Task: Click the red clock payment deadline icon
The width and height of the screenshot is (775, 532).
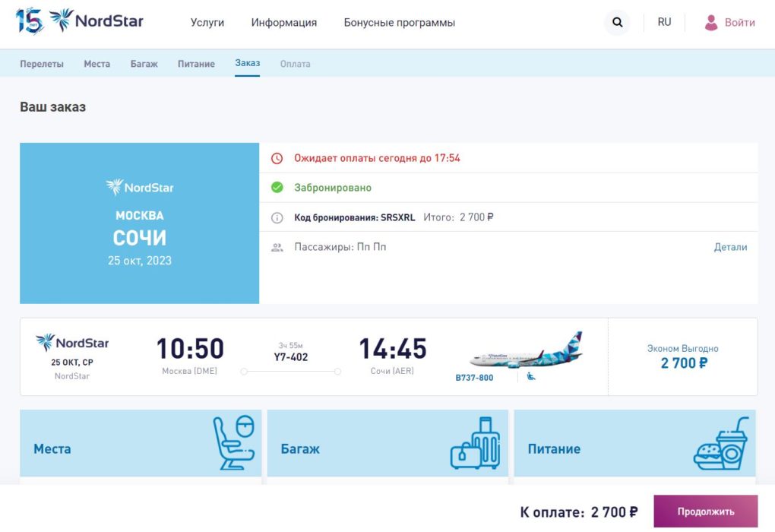Action: 277,158
